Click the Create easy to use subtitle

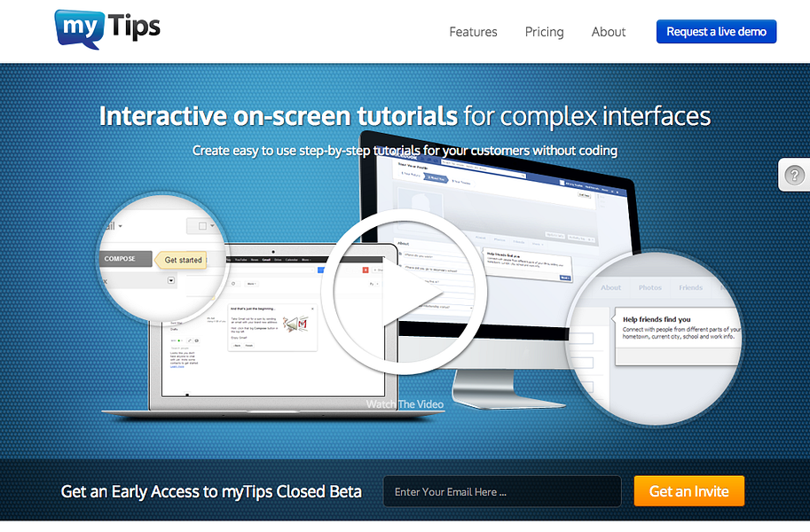click(x=405, y=151)
